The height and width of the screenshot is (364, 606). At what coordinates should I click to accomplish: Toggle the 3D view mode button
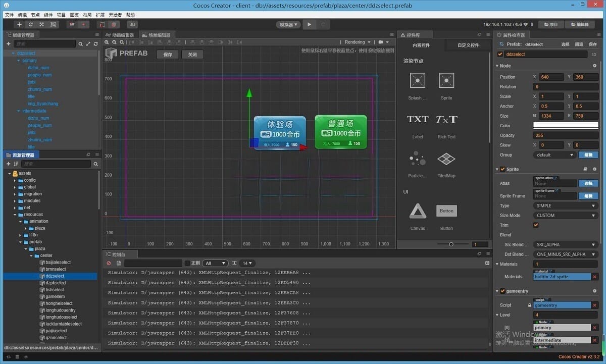(132, 24)
